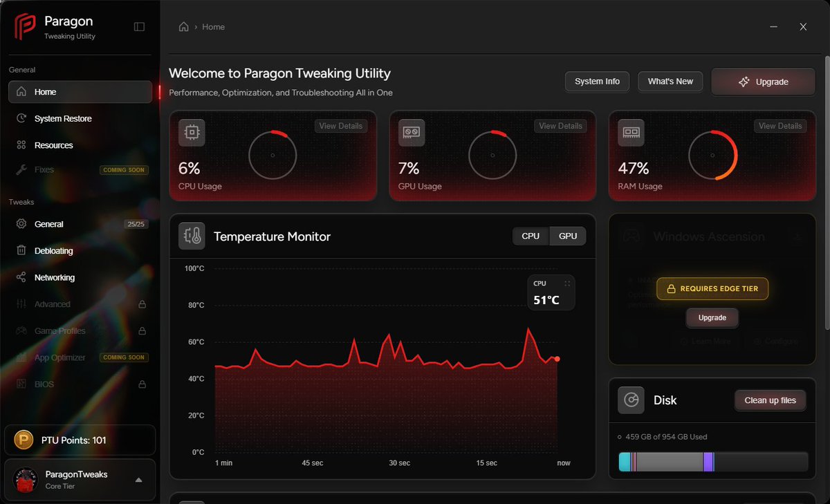830x504 pixels.
Task: Click the Disk icon
Action: tap(631, 400)
